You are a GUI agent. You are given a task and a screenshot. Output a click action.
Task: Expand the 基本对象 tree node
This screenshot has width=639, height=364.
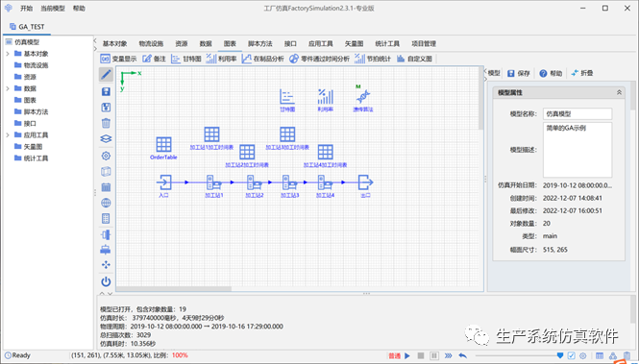coord(8,54)
